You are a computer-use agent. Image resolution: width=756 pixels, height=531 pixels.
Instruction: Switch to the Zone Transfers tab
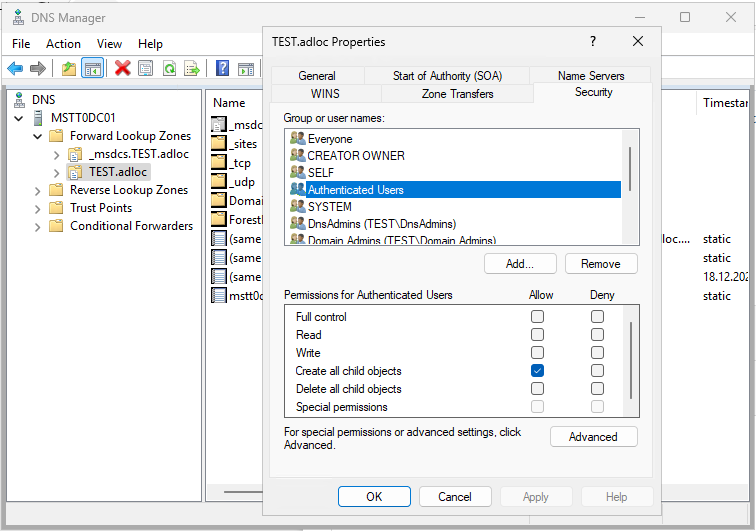tap(457, 93)
